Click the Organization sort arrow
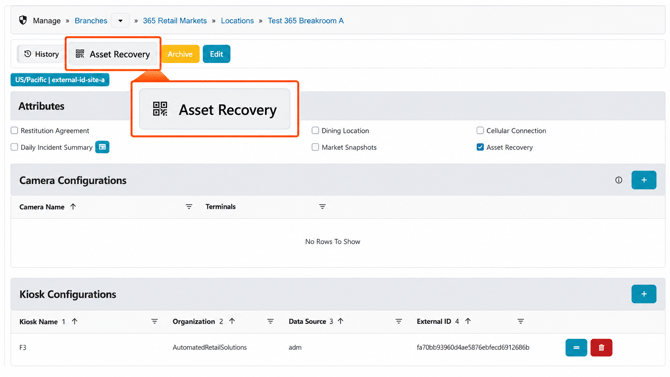Viewport: 670px width, 377px height. pyautogui.click(x=232, y=321)
